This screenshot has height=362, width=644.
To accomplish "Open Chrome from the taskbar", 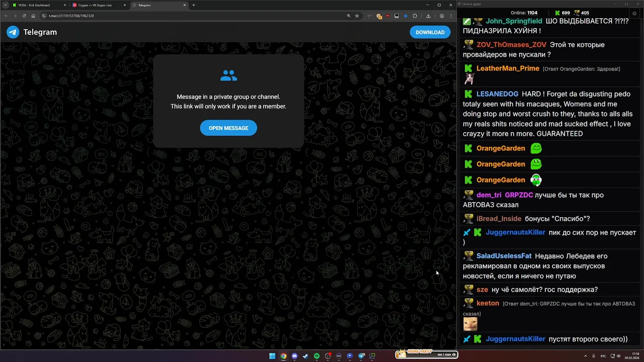I will (283, 356).
